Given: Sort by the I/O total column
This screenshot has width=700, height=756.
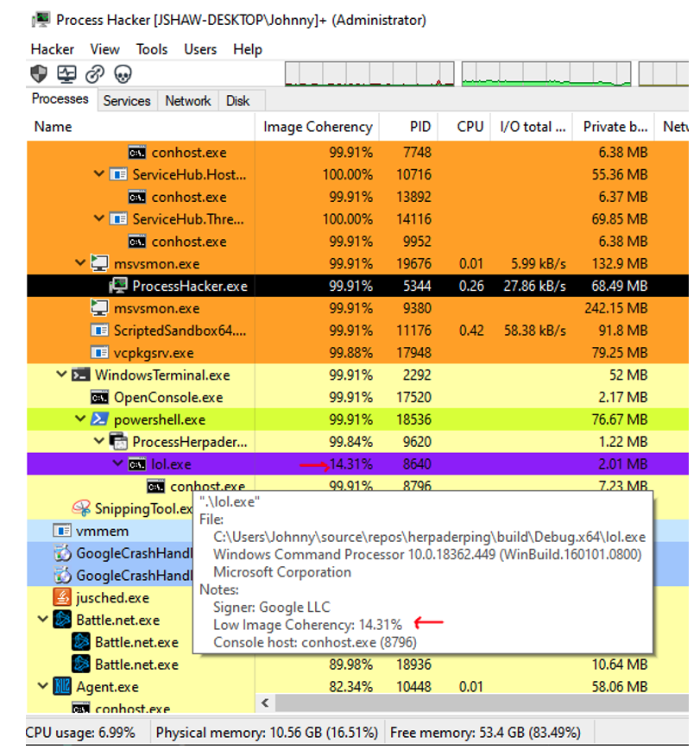Looking at the screenshot, I should tap(532, 127).
